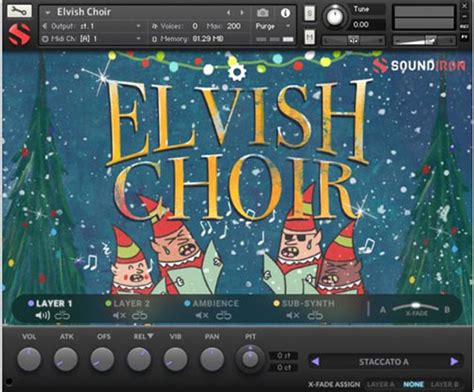Go to next instrument with right arrow

[242, 13]
